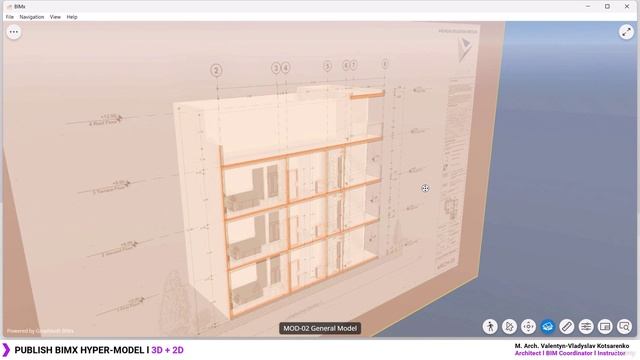The height and width of the screenshot is (360, 640).
Task: Open the View menu
Action: pos(55,17)
